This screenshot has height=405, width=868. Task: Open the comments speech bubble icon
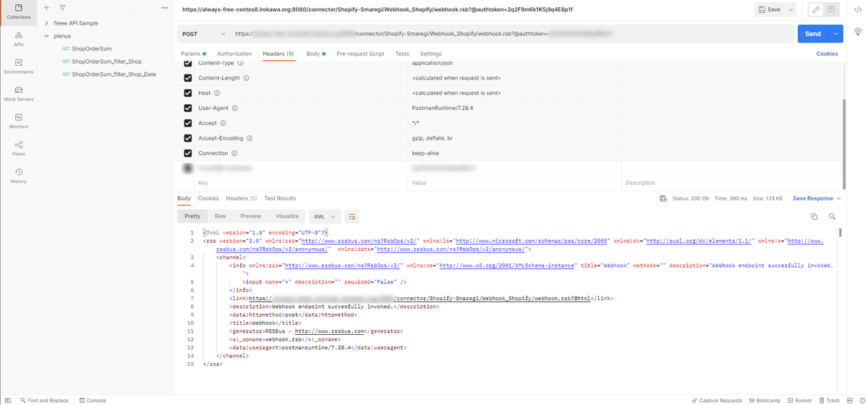[831, 9]
